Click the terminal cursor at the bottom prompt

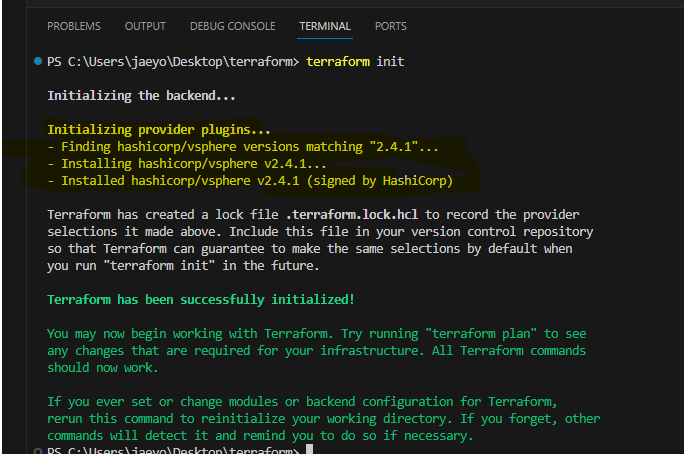pos(309,449)
